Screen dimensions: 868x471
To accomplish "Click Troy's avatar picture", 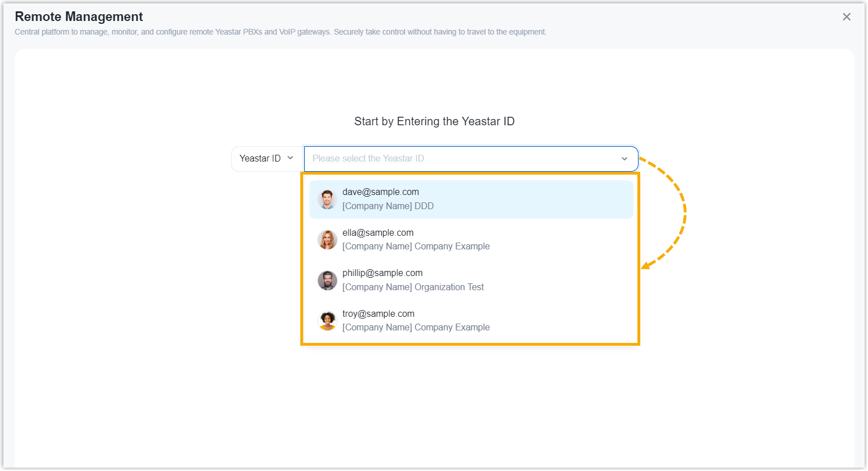I will [x=327, y=321].
